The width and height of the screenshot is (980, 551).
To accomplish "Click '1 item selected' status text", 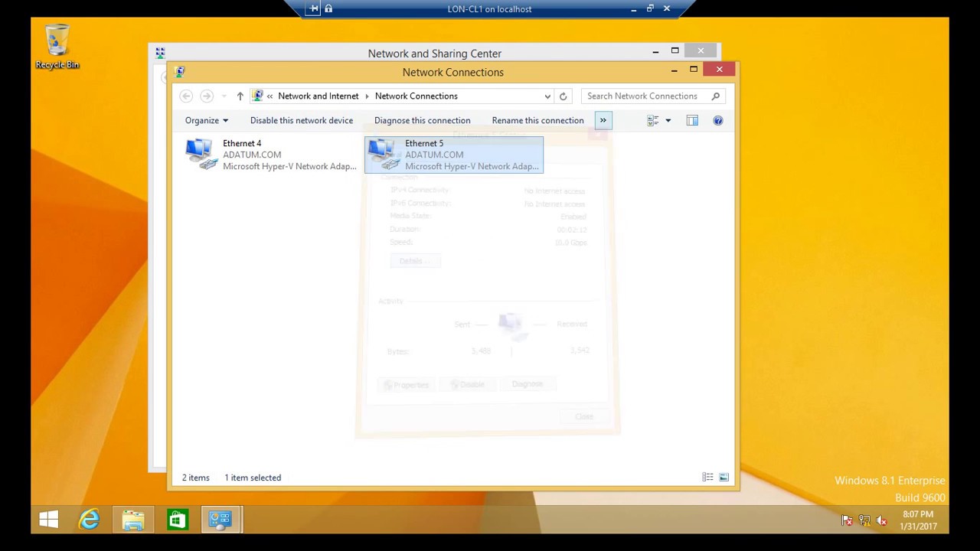I will [x=253, y=478].
